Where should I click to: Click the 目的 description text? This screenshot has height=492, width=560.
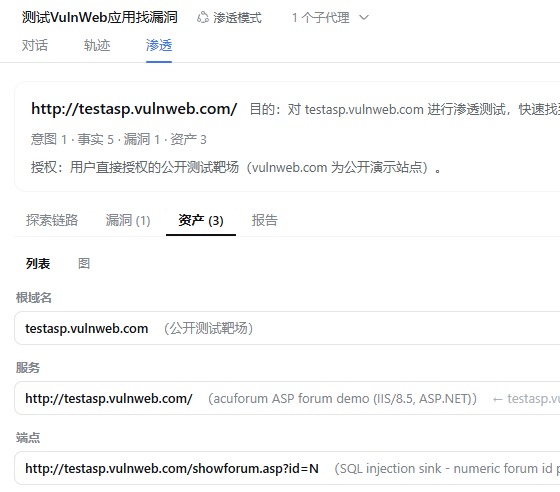pyautogui.click(x=405, y=109)
